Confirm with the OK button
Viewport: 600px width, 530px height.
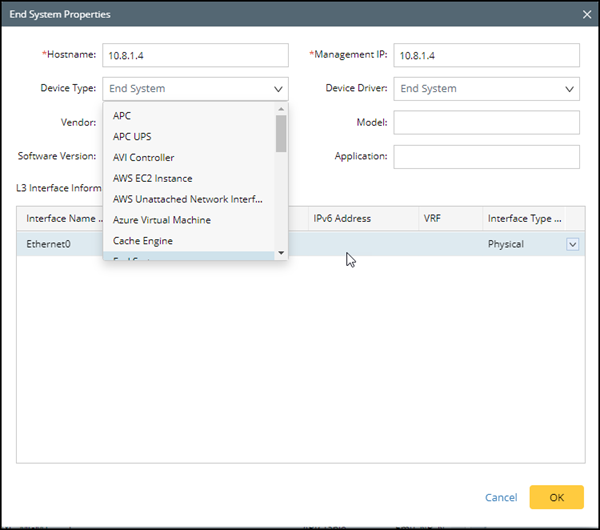[556, 497]
